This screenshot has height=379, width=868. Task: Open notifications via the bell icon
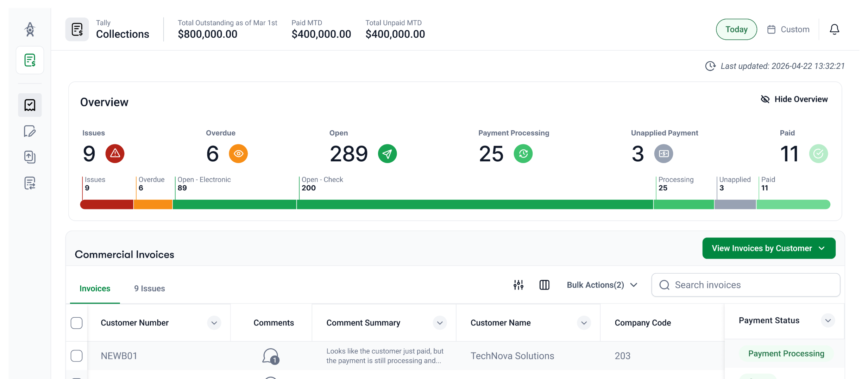click(x=834, y=29)
